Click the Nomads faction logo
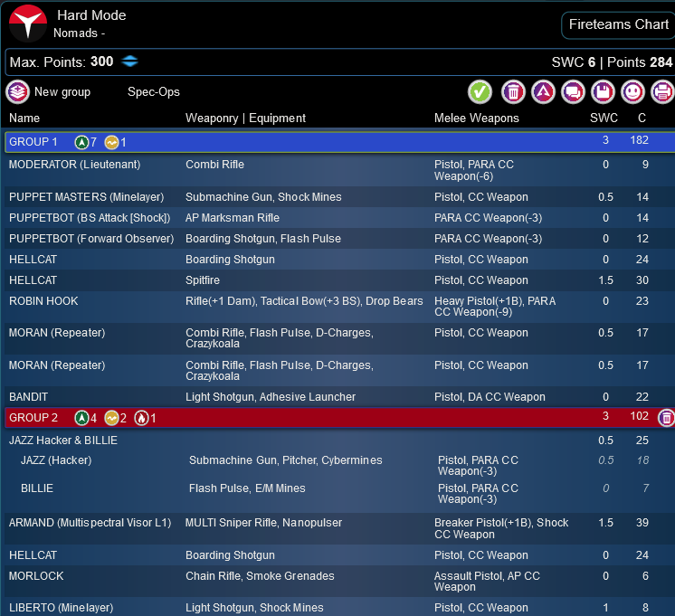The image size is (675, 616). click(28, 24)
